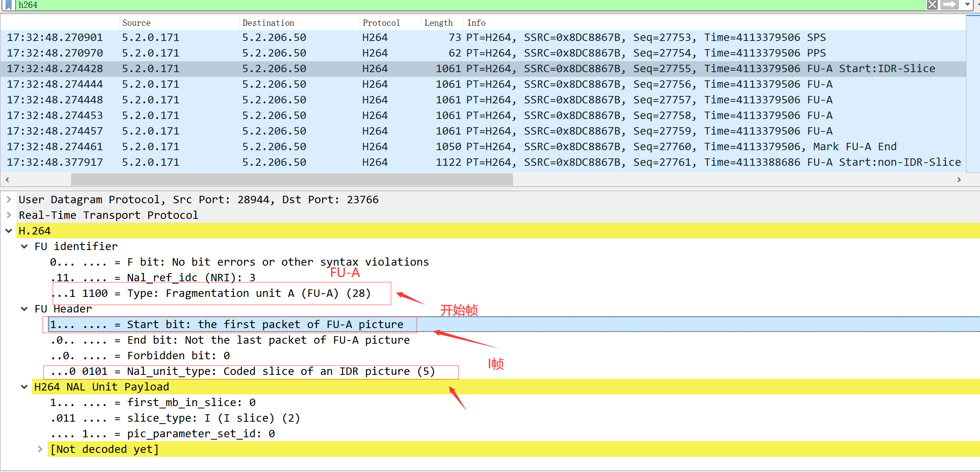Sort packets by the Protocol column header
Screen dimensions: 980x472
click(x=381, y=23)
